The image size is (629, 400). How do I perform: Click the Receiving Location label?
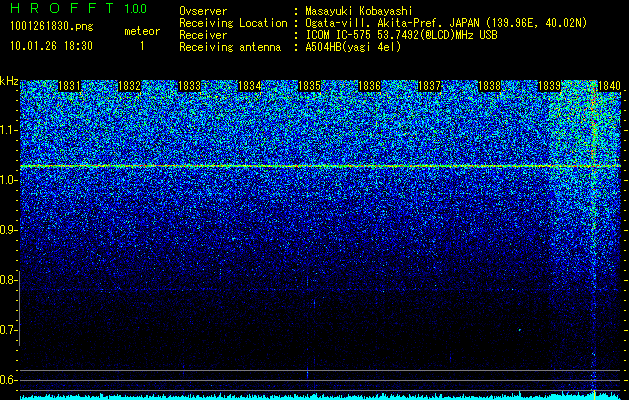(x=233, y=23)
